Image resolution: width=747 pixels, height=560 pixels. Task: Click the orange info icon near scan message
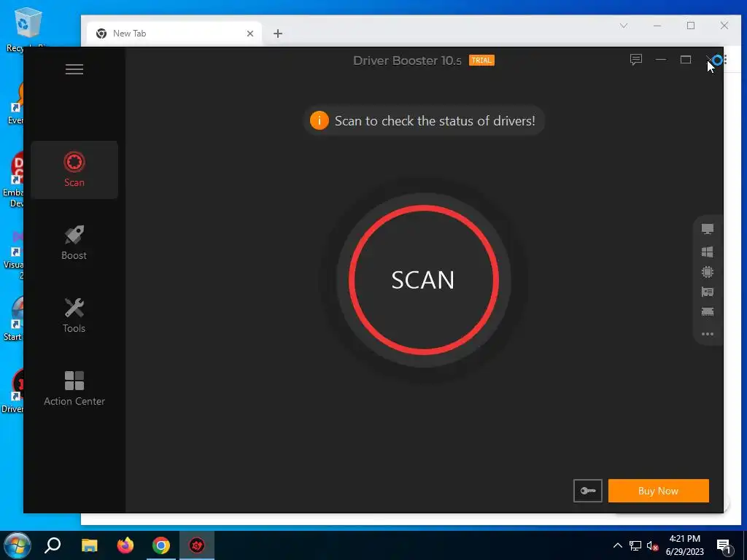(320, 120)
